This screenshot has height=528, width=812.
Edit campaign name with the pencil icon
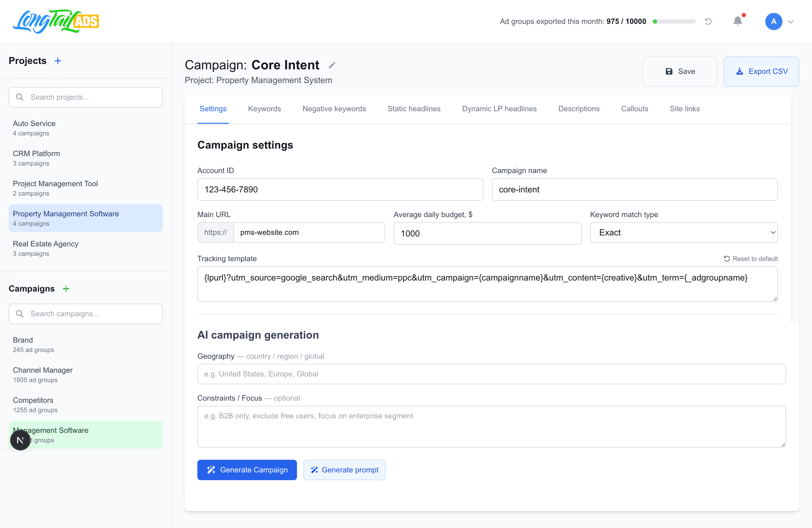coord(332,65)
